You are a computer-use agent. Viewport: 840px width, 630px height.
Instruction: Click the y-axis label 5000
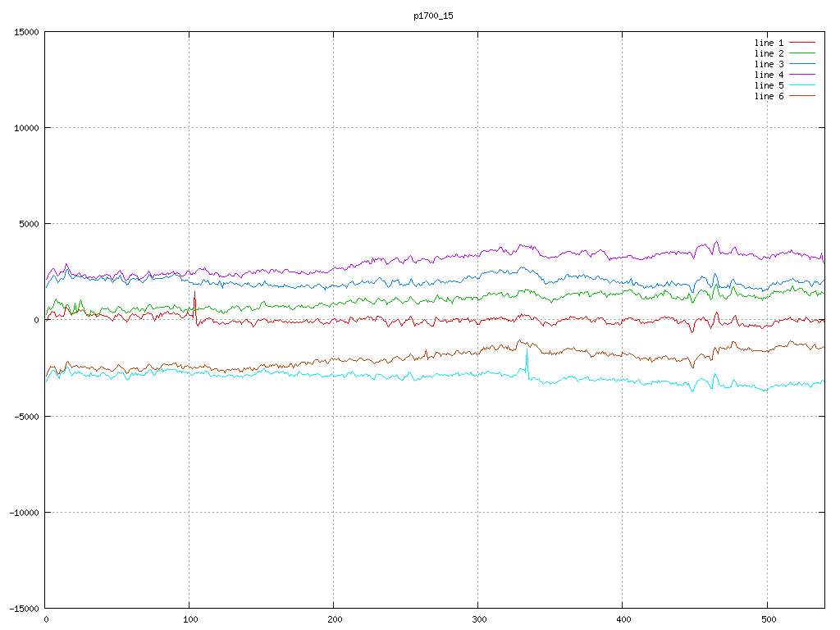[29, 224]
